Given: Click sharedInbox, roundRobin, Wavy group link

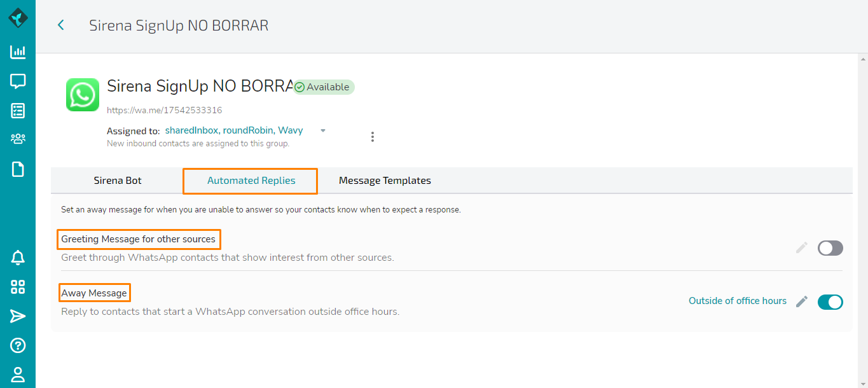Looking at the screenshot, I should point(234,130).
